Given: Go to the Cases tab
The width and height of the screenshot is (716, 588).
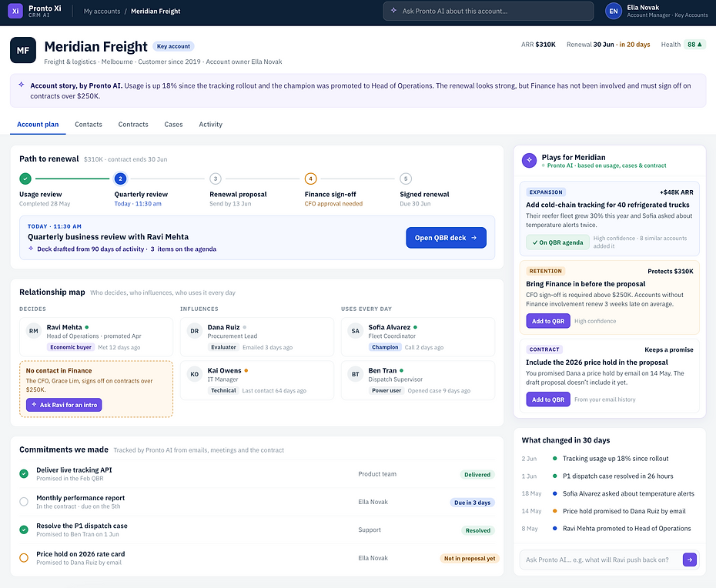Looking at the screenshot, I should point(173,124).
